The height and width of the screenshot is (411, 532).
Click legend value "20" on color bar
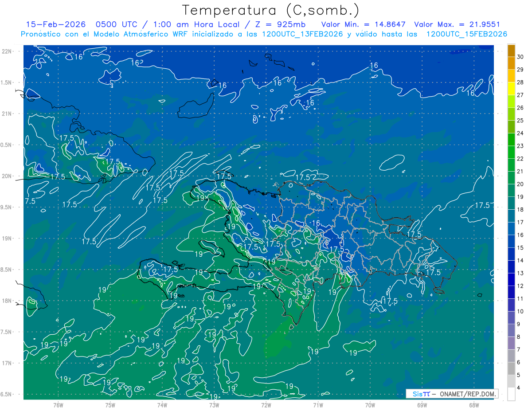point(520,184)
